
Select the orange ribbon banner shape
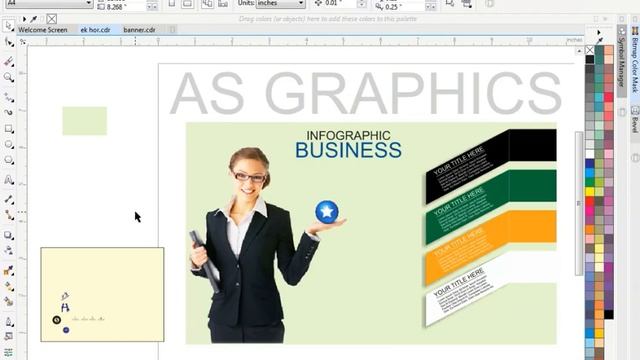491,247
